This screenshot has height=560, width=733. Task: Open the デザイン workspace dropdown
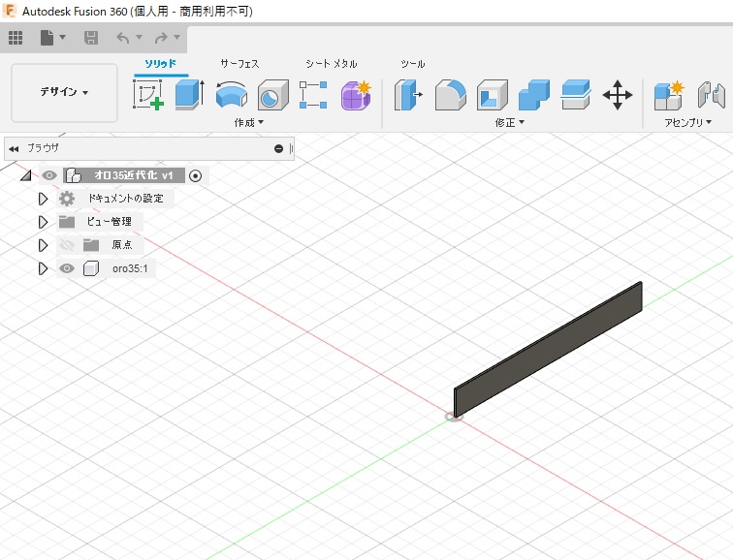64,92
